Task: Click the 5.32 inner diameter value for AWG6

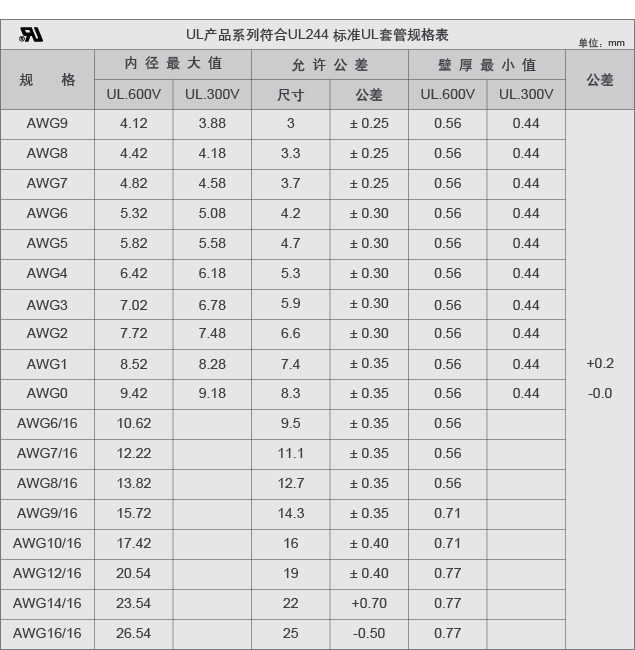Action: click(134, 213)
